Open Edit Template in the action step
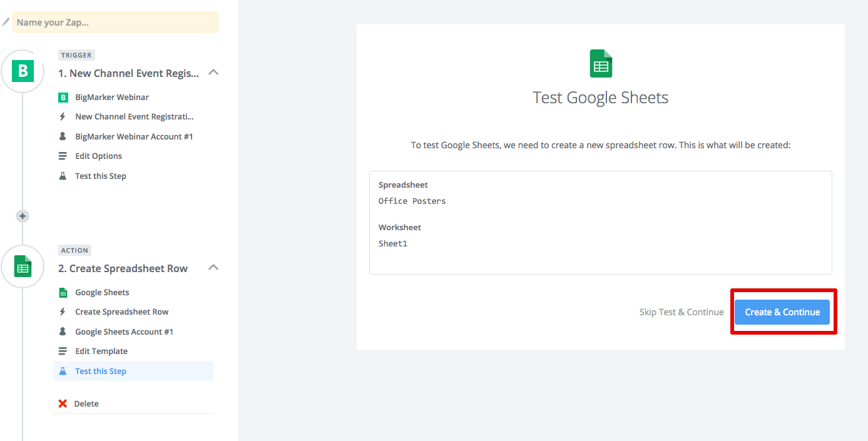This screenshot has width=868, height=441. 101,351
